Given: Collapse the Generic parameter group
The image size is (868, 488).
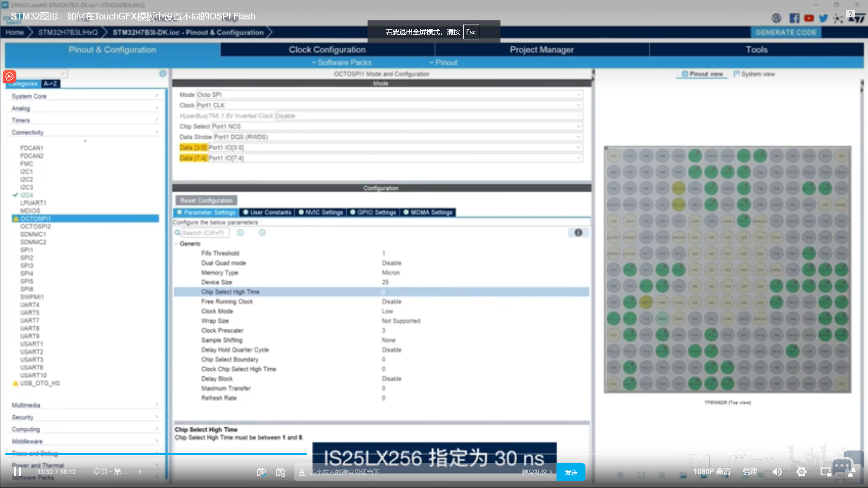Looking at the screenshot, I should 176,243.
